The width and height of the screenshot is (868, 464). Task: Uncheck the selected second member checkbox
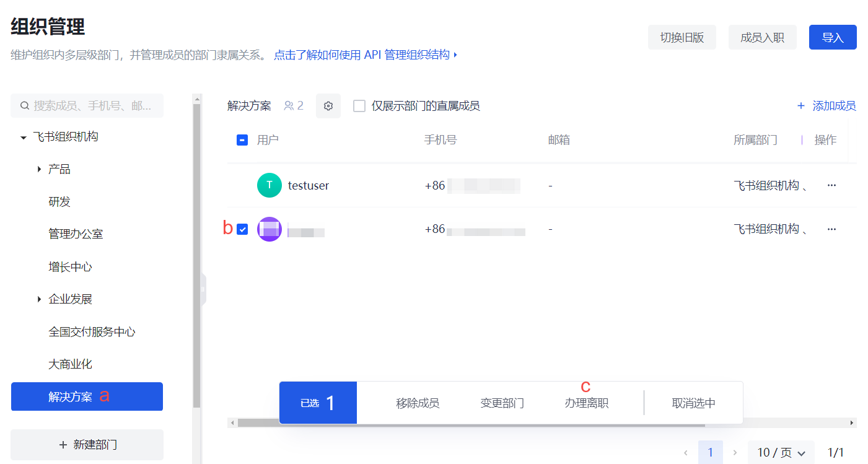pos(242,229)
